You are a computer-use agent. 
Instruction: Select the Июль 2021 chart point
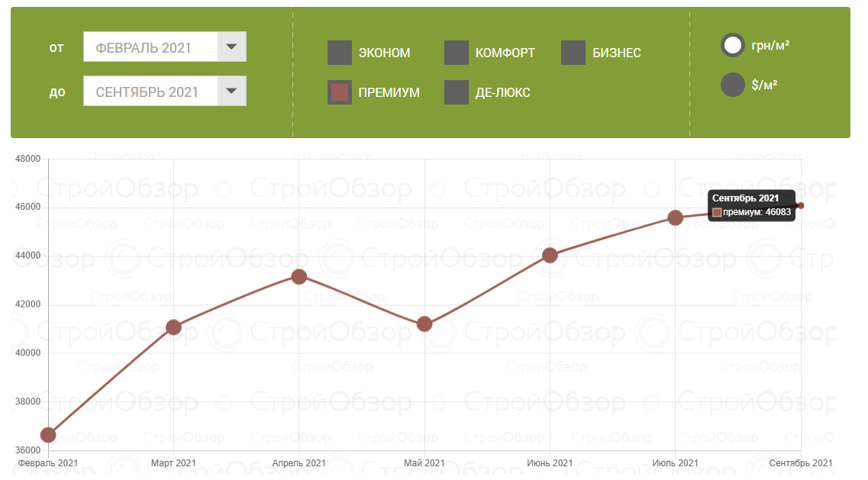[676, 218]
